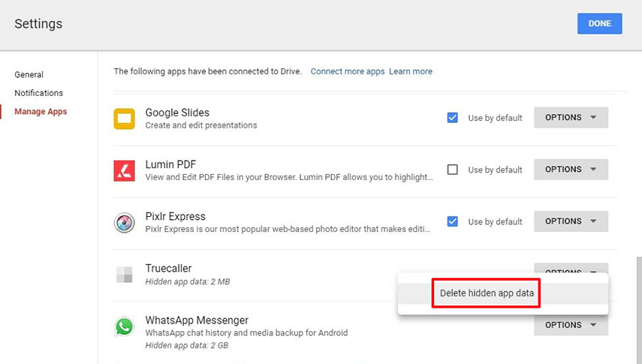Image resolution: width=642 pixels, height=364 pixels.
Task: Uncheck Use by default for Pixlr Express
Action: point(453,221)
